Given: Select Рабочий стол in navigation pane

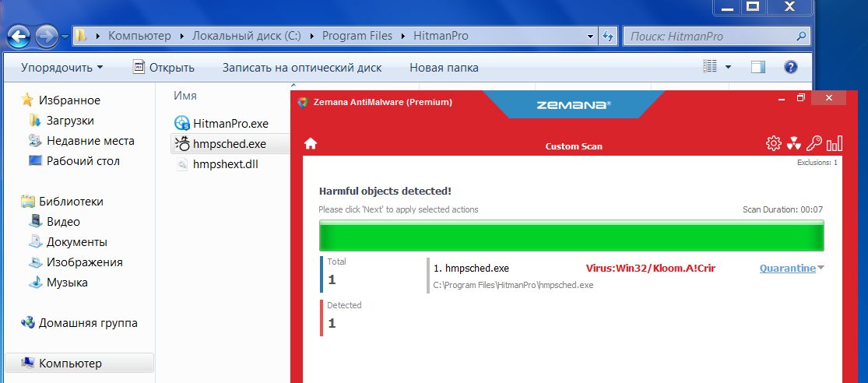Looking at the screenshot, I should point(83,161).
